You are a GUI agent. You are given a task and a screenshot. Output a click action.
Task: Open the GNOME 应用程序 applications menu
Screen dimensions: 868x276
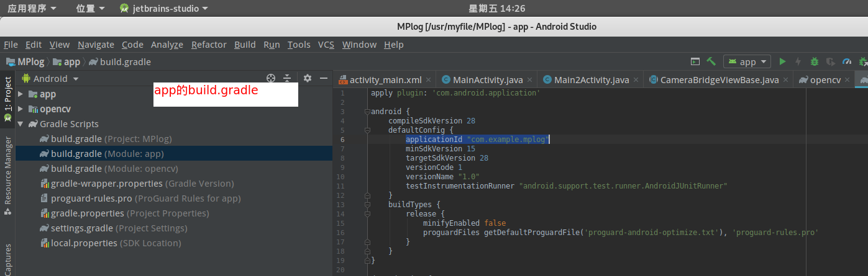(x=32, y=9)
